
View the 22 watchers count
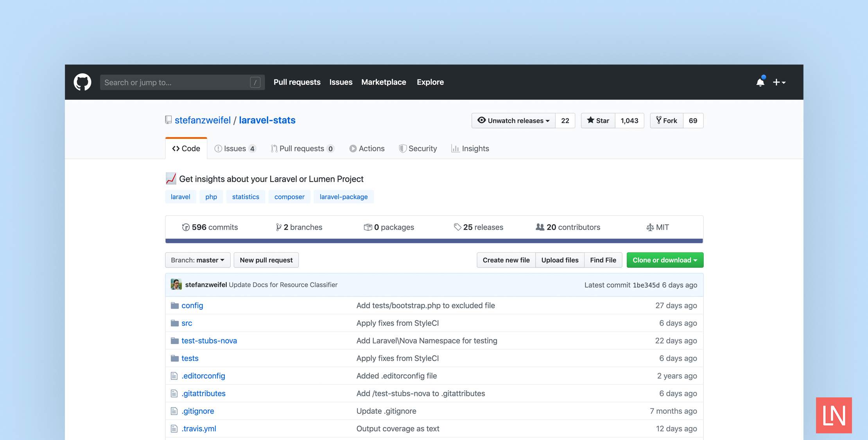click(x=565, y=120)
